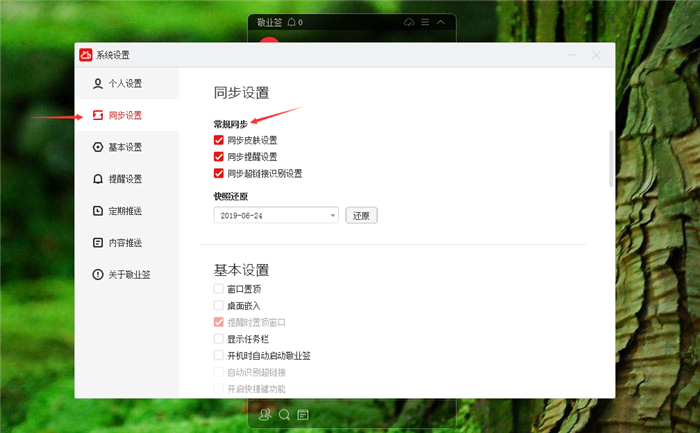700x433 pixels.
Task: Open the 快照还原 date dropdown
Action: (276, 215)
